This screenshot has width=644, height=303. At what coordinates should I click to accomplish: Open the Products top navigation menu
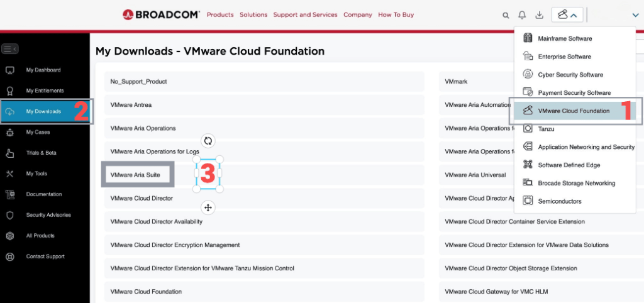(x=220, y=15)
